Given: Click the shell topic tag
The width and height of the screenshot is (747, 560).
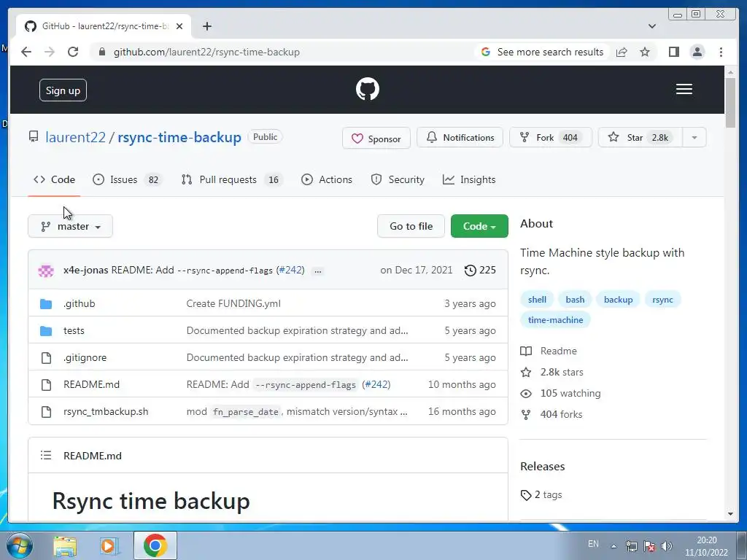Looking at the screenshot, I should click(x=537, y=300).
